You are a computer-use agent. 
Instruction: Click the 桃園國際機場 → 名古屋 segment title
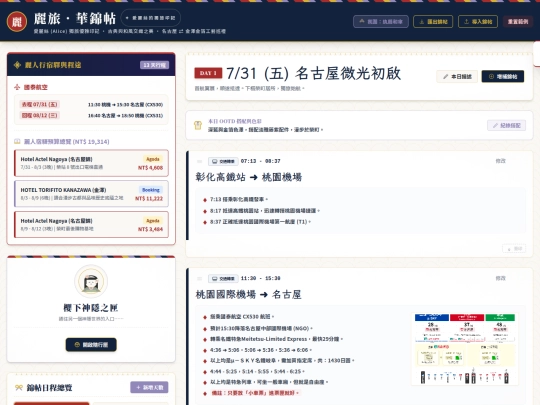click(x=248, y=295)
